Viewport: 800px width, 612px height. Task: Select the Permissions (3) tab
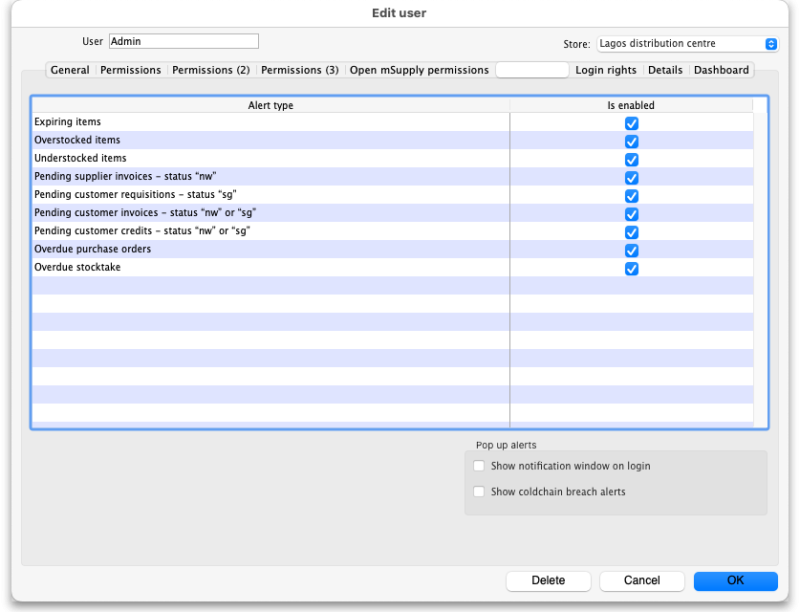tap(299, 70)
